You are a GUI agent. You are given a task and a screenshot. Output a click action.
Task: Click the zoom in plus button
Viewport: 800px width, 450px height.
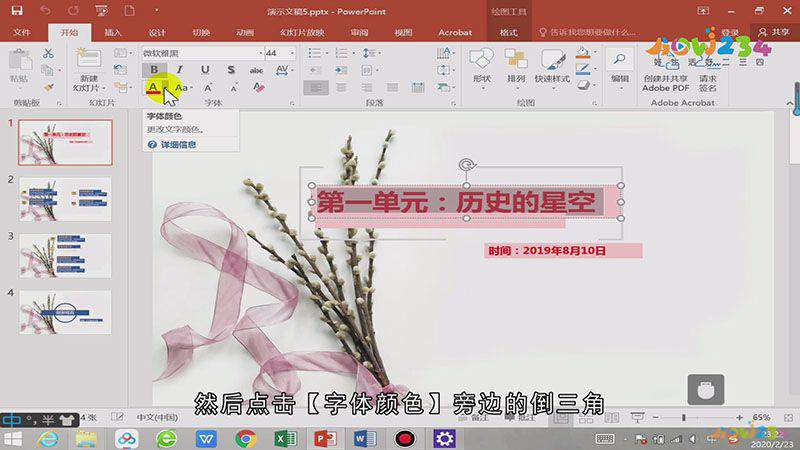739,417
